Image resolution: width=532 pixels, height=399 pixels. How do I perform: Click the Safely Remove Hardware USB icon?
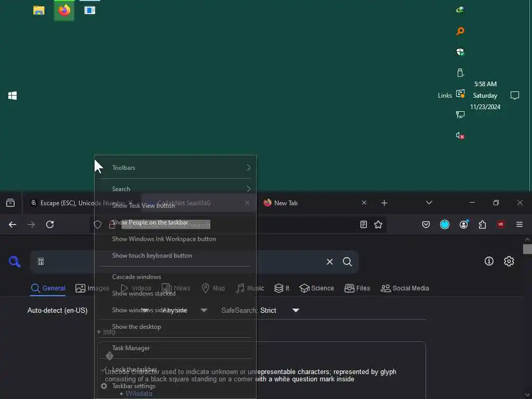(x=460, y=73)
